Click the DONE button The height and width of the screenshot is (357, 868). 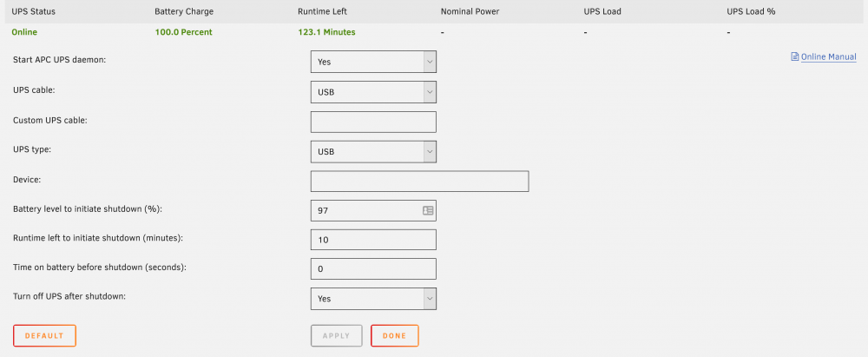395,336
